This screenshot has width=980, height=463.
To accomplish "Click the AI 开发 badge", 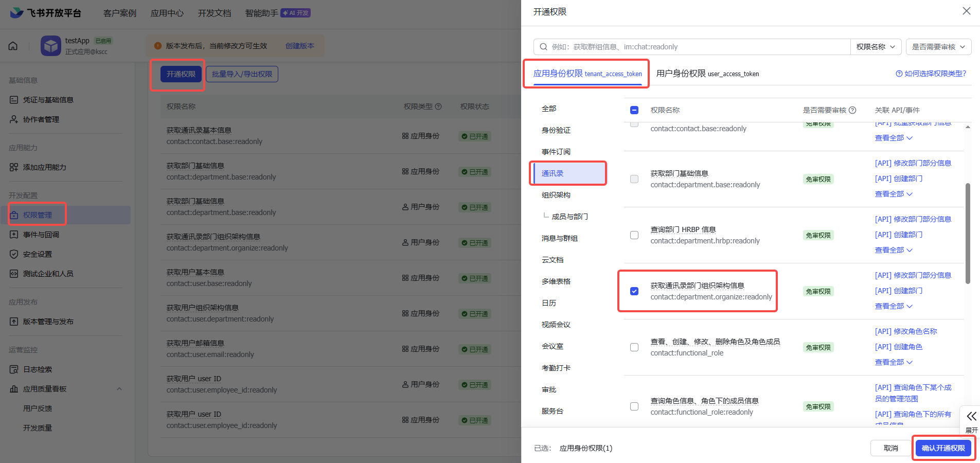I will point(296,13).
